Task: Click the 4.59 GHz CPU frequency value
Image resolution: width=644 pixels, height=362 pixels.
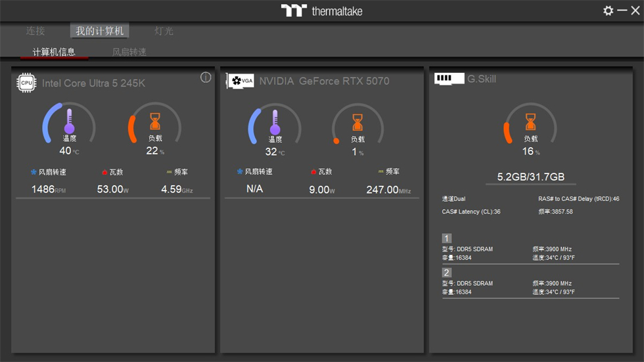Action: [177, 189]
